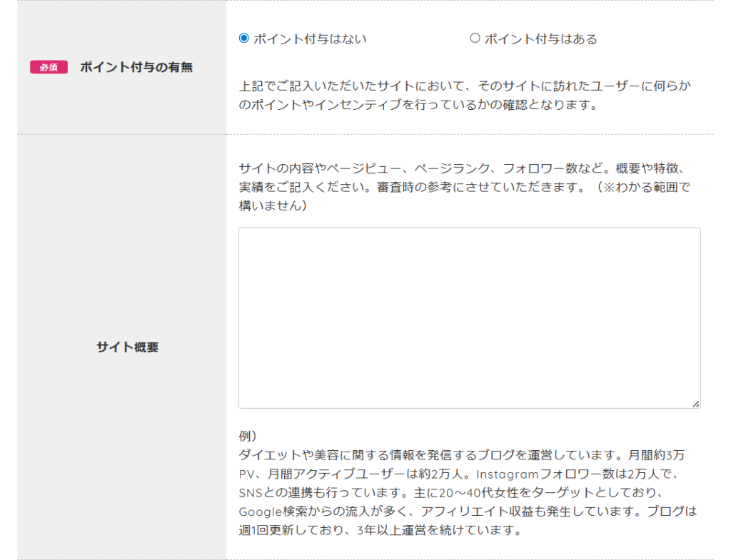The height and width of the screenshot is (560, 731).
Task: Click the 構いません） note above the text area
Action: click(273, 207)
